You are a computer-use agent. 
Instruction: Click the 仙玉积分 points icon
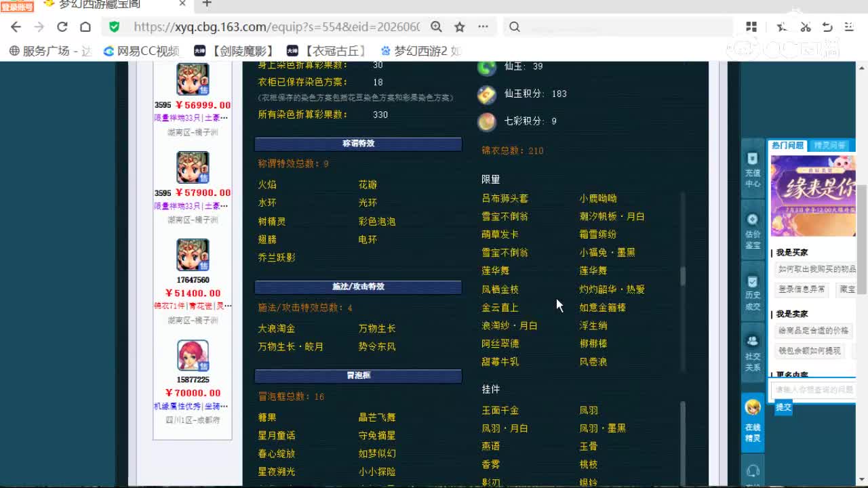pos(486,94)
